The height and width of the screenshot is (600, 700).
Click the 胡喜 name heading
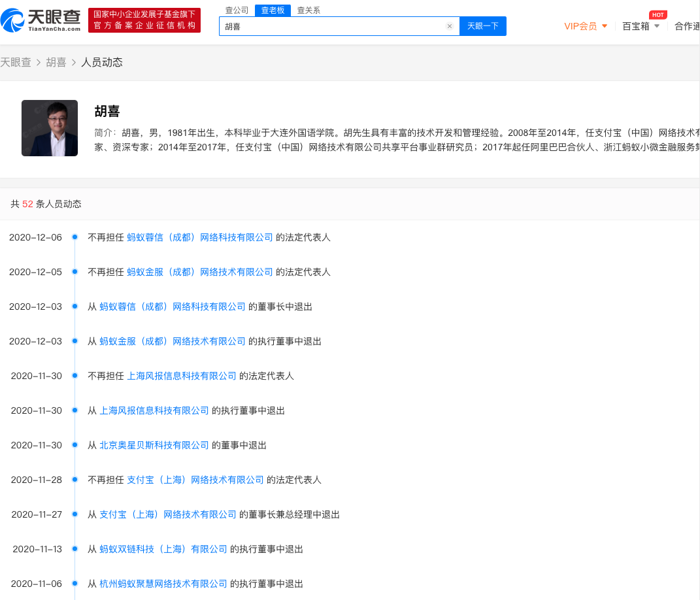coord(107,111)
